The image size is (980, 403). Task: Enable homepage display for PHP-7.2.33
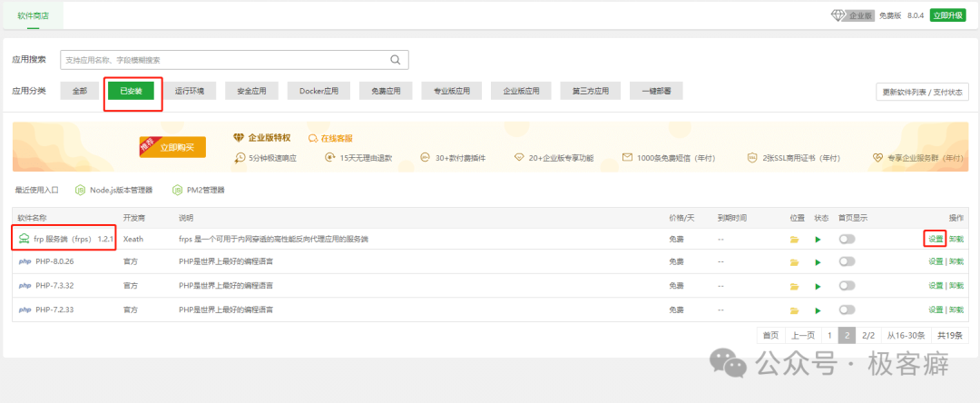[847, 309]
